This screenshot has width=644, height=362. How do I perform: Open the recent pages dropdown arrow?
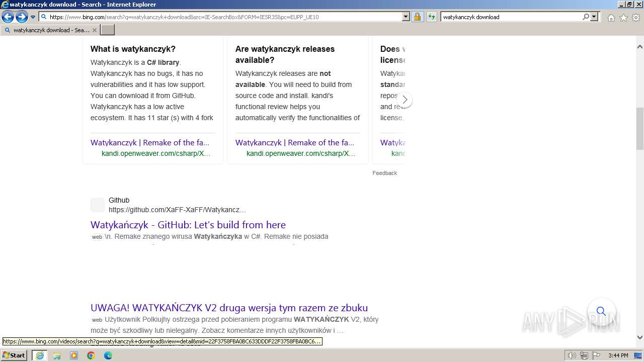[33, 17]
